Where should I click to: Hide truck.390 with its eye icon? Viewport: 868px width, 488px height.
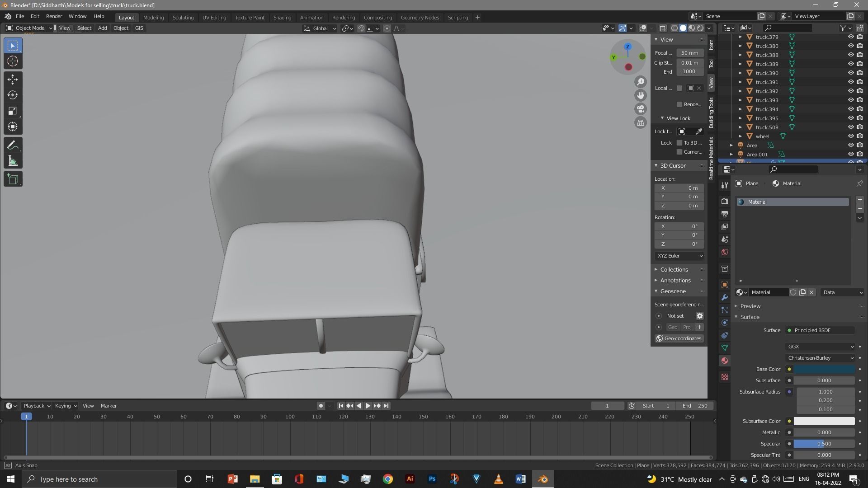pos(850,73)
